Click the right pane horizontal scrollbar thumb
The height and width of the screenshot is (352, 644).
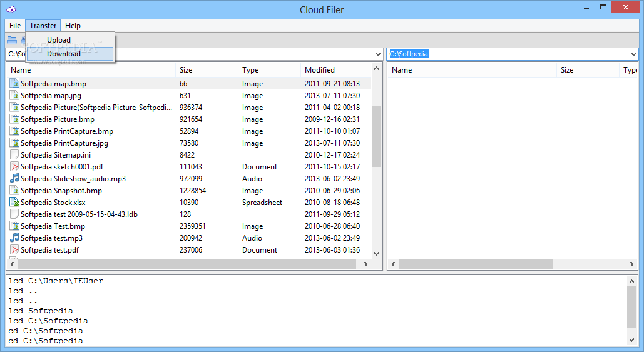coord(476,264)
